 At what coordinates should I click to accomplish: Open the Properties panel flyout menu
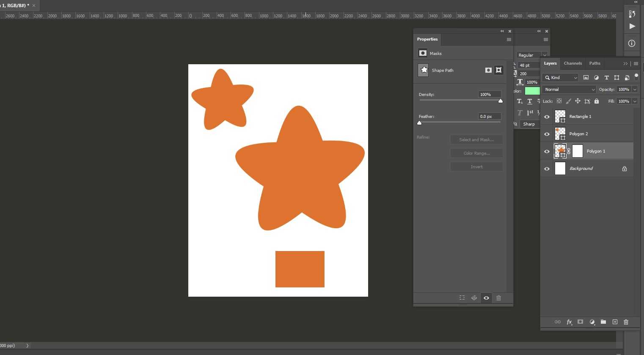point(509,40)
